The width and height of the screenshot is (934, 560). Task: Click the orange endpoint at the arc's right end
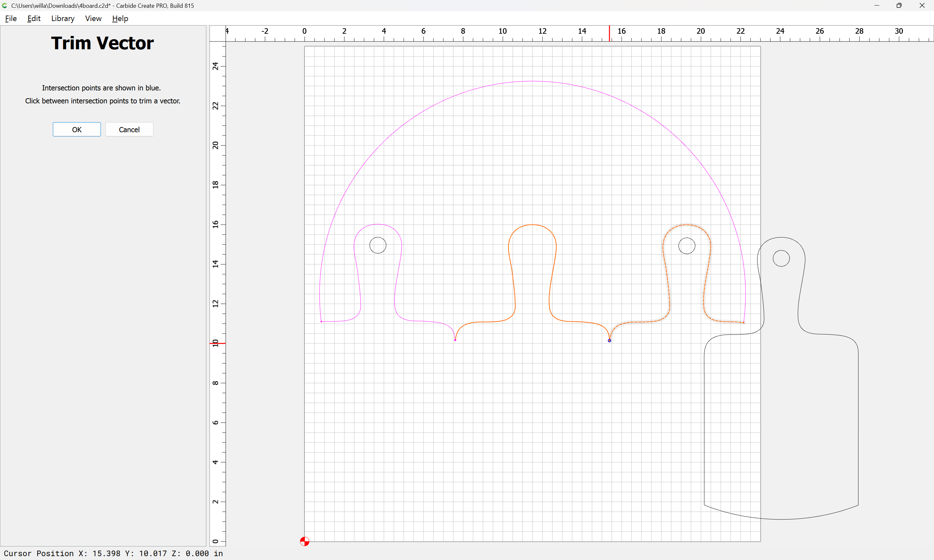743,323
